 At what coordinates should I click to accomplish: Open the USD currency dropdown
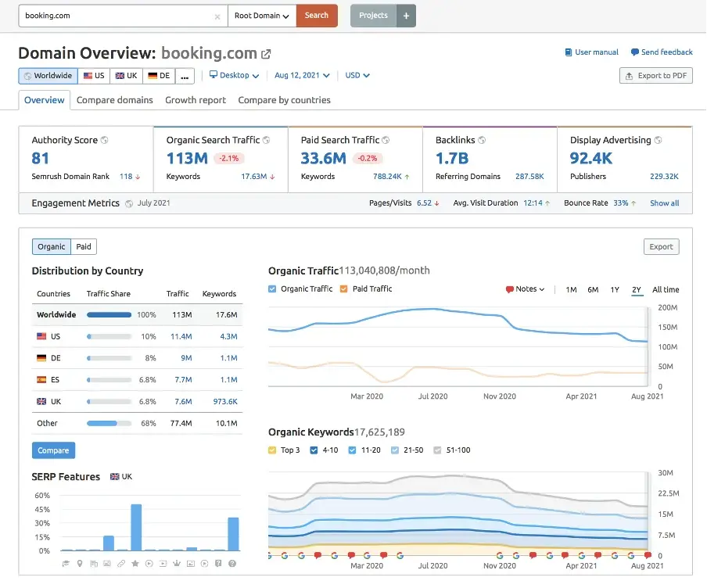pyautogui.click(x=357, y=75)
